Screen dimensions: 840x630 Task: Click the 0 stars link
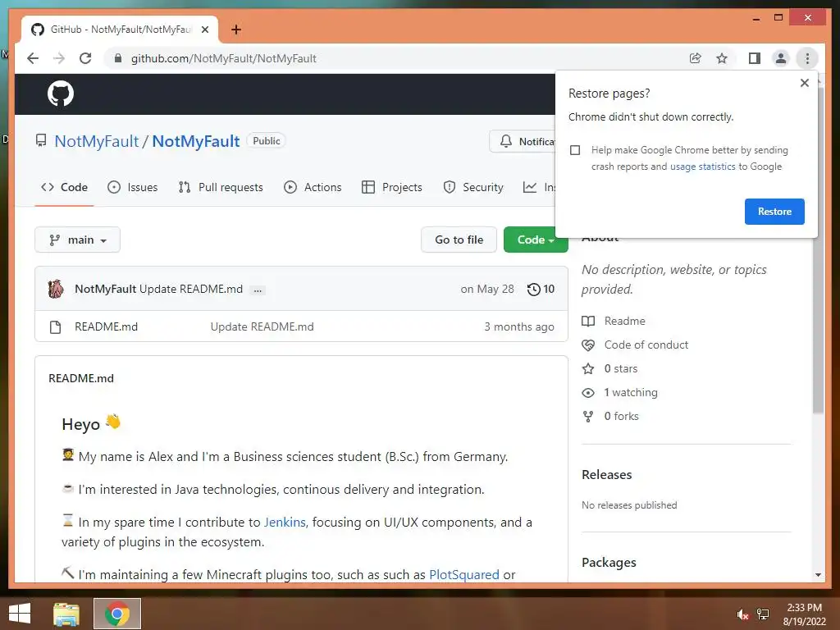621,368
